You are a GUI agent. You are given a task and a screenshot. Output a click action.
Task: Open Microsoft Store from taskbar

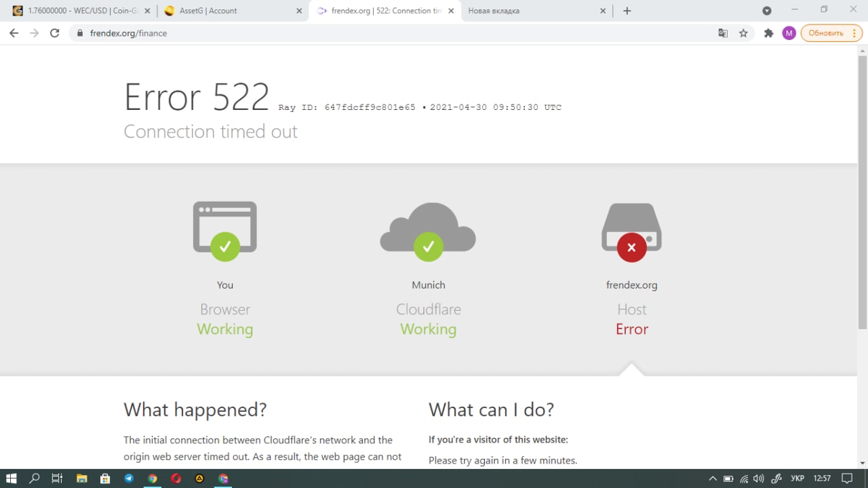click(105, 478)
